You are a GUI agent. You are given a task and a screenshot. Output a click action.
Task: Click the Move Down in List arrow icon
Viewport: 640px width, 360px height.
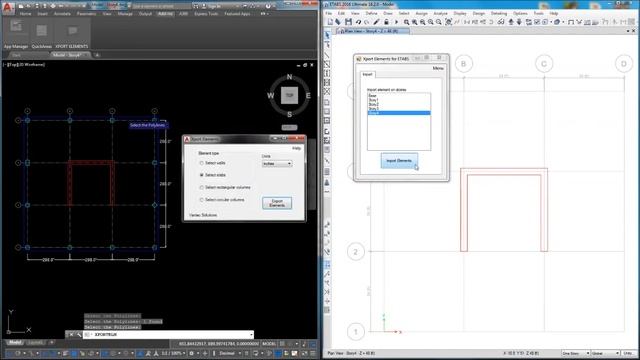pyautogui.click(x=519, y=22)
